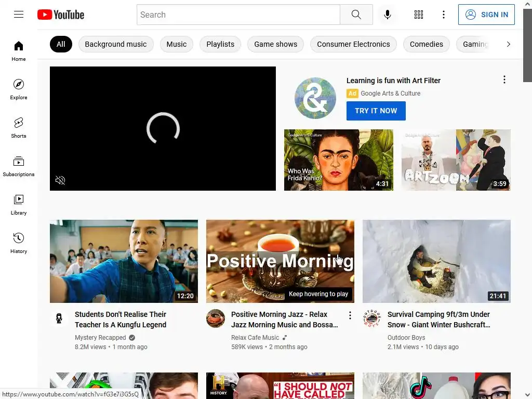Open Subscriptions in sidebar
532x399 pixels.
pos(19,166)
